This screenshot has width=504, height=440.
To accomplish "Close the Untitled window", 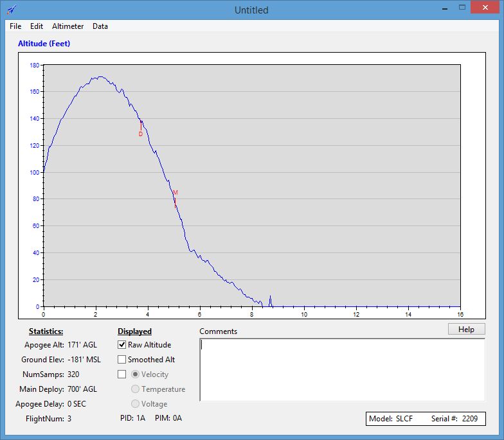I will pos(485,8).
